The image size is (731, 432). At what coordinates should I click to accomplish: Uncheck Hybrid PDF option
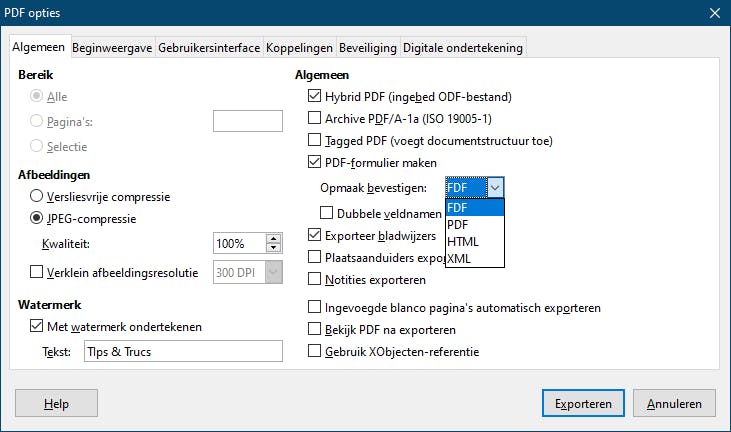tap(315, 97)
